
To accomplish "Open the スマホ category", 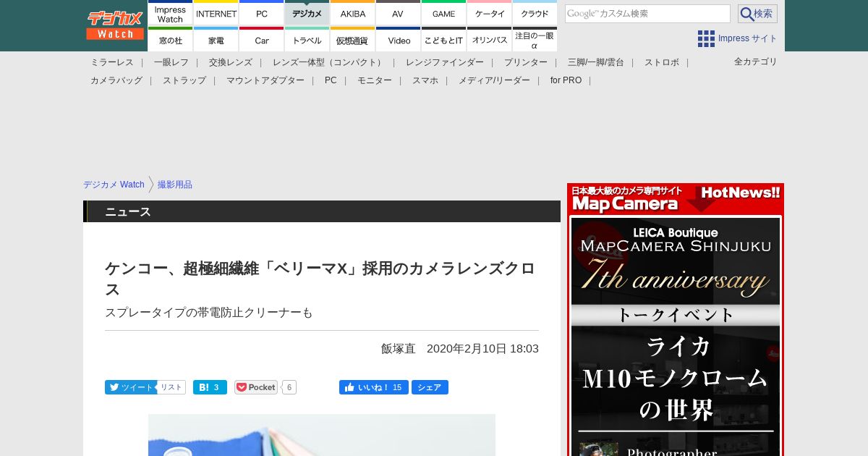I will [425, 80].
